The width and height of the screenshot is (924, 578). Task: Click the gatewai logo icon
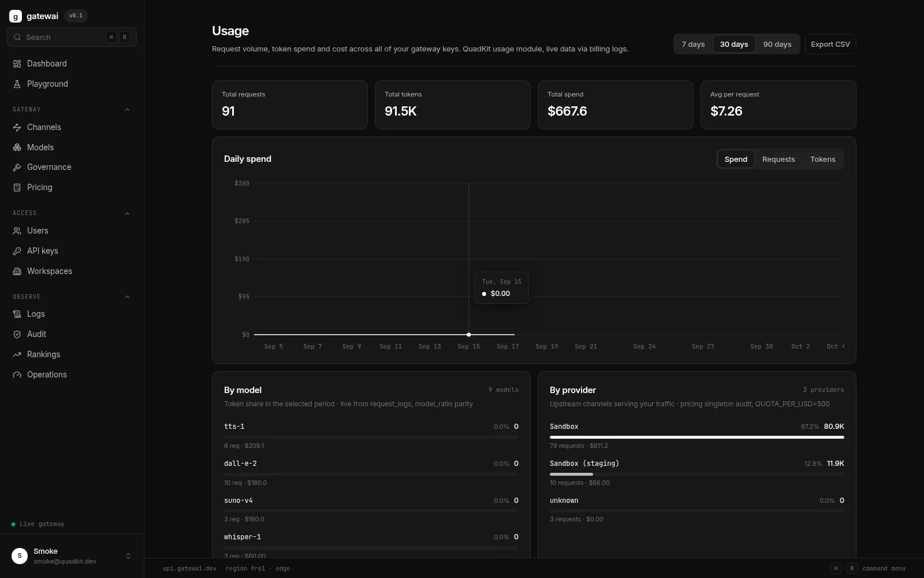coord(16,16)
